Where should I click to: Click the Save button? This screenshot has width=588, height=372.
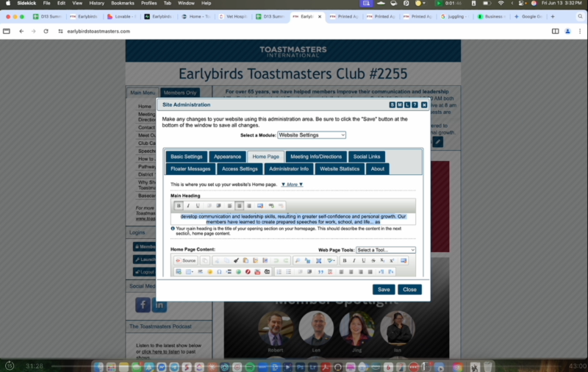pos(384,290)
